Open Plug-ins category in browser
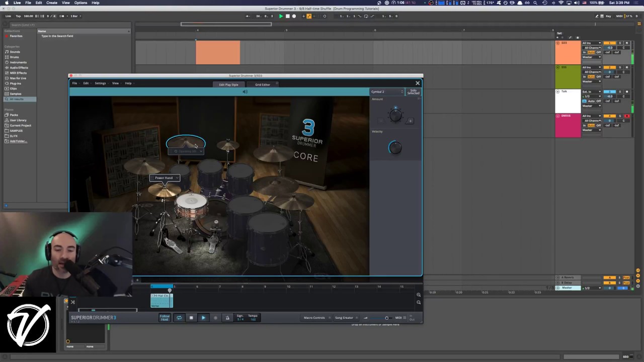This screenshot has width=644, height=362. tap(16, 83)
